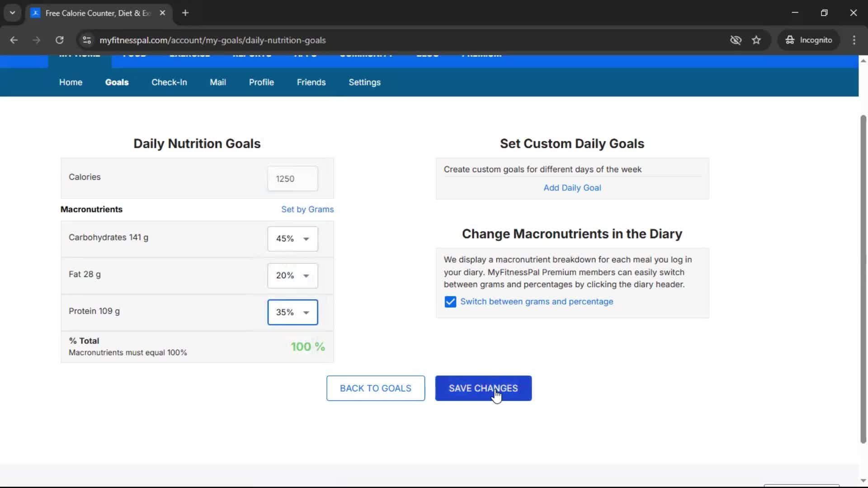Open the tab search dropdown arrow
The height and width of the screenshot is (488, 868).
[12, 13]
